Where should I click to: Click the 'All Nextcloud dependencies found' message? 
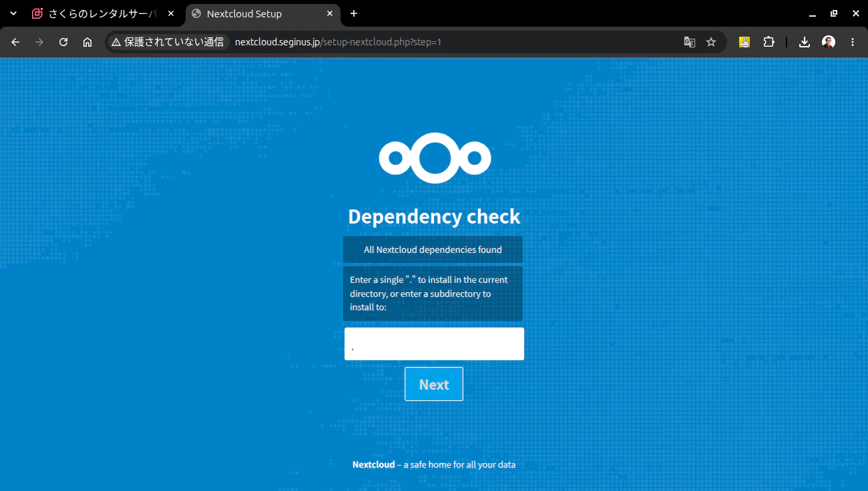(433, 250)
